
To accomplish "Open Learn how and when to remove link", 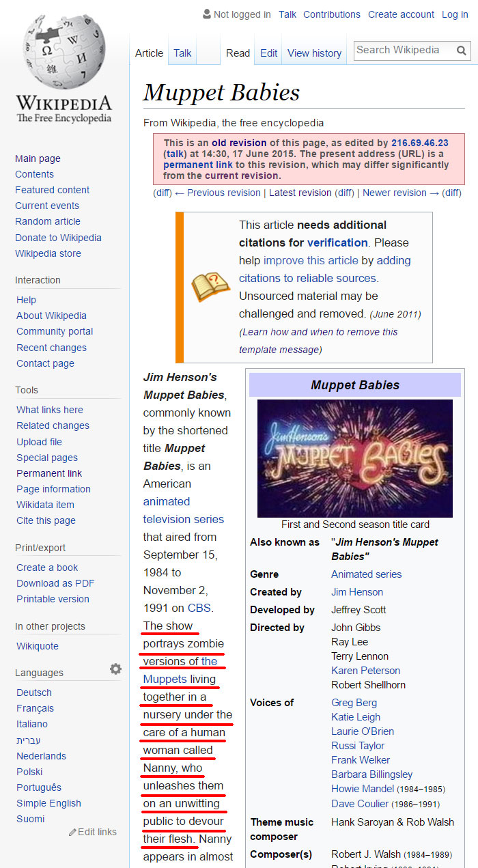I will tap(319, 340).
